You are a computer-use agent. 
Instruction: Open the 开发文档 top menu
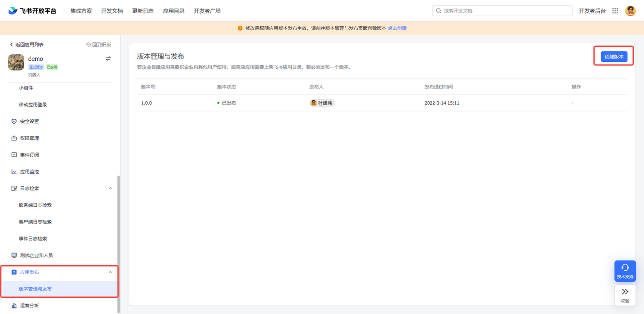(x=112, y=11)
